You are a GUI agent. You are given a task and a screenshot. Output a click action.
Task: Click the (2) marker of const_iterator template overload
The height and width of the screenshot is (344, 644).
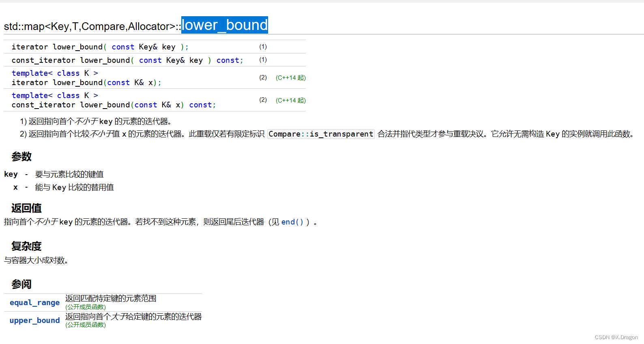point(263,100)
